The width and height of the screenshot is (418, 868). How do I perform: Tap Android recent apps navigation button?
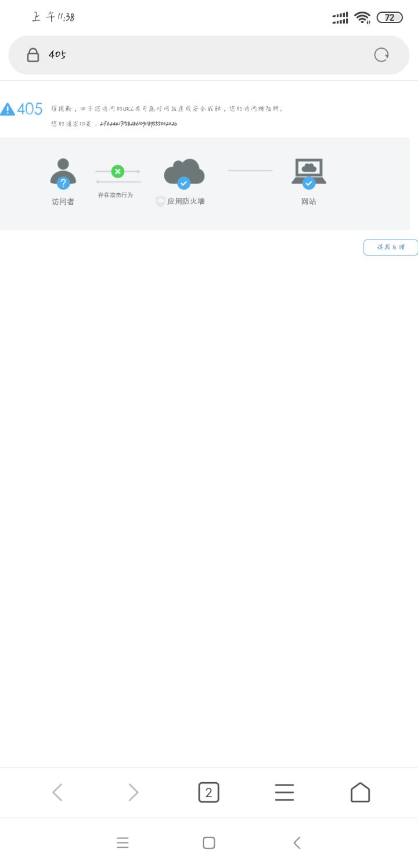click(122, 842)
